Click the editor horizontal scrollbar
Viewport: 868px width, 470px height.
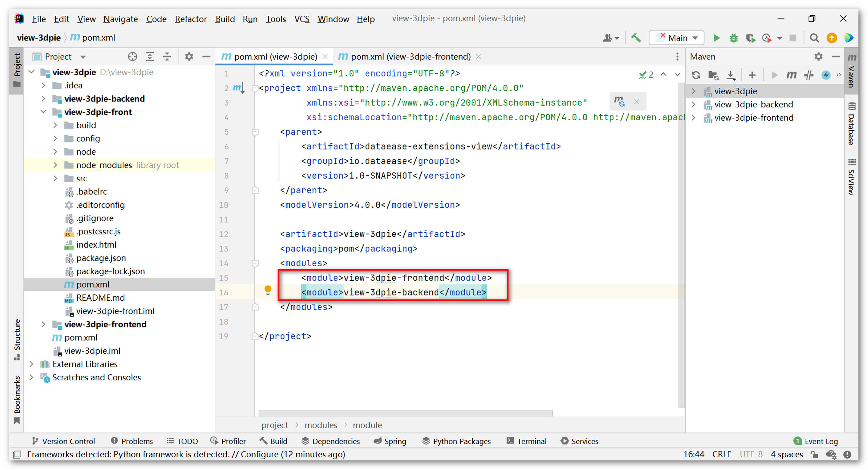(x=405, y=413)
